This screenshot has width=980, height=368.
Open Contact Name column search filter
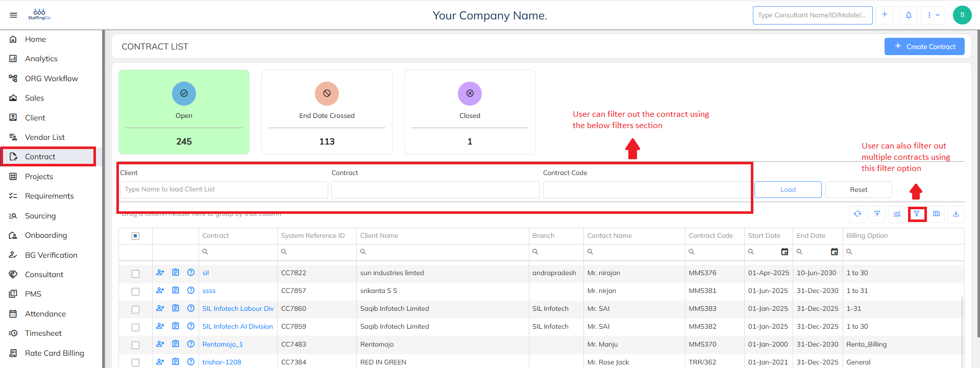(x=590, y=252)
